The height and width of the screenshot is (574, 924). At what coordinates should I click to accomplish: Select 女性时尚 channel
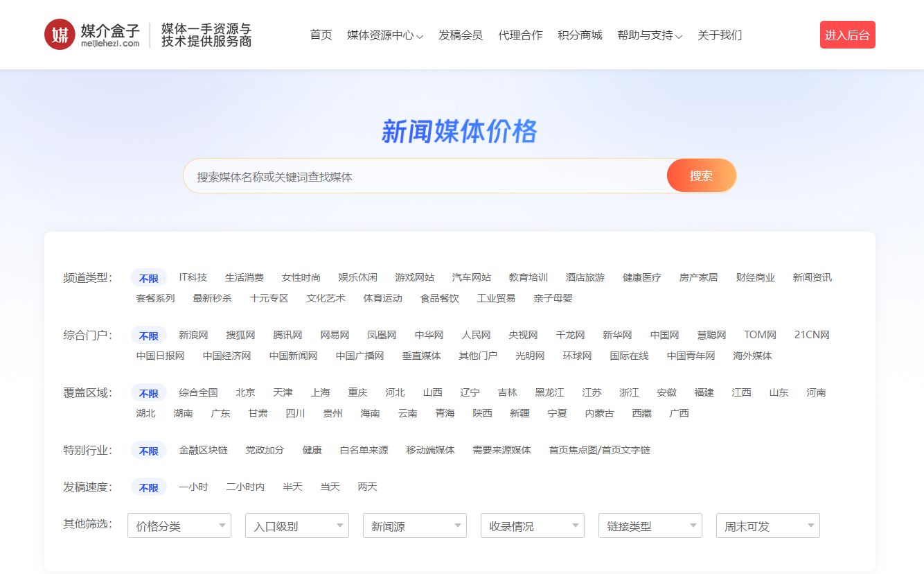click(301, 277)
